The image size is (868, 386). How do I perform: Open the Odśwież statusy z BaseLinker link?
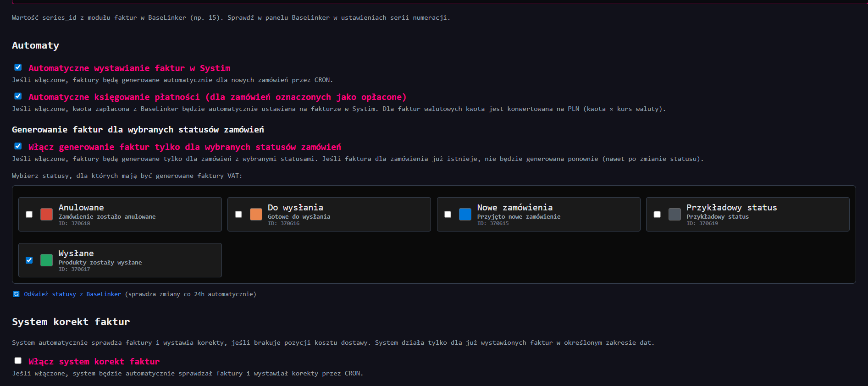72,294
